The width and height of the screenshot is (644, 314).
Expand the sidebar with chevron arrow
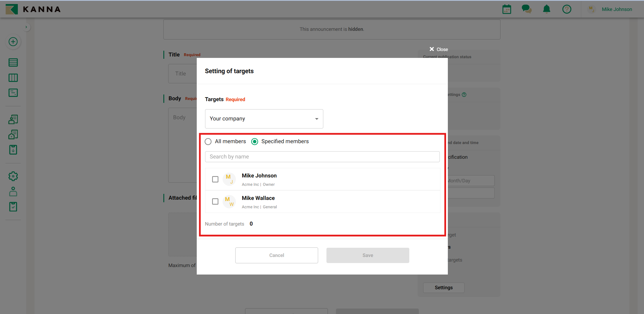(26, 27)
